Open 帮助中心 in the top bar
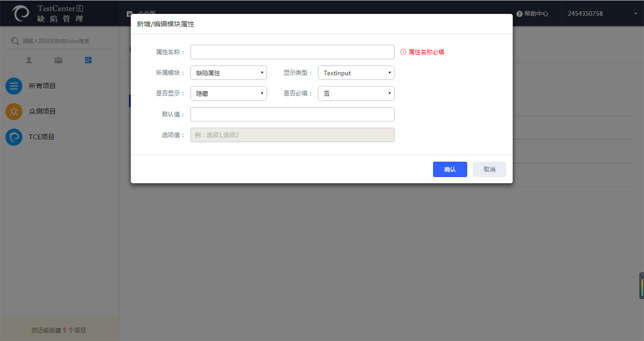This screenshot has width=644, height=341. click(x=536, y=13)
